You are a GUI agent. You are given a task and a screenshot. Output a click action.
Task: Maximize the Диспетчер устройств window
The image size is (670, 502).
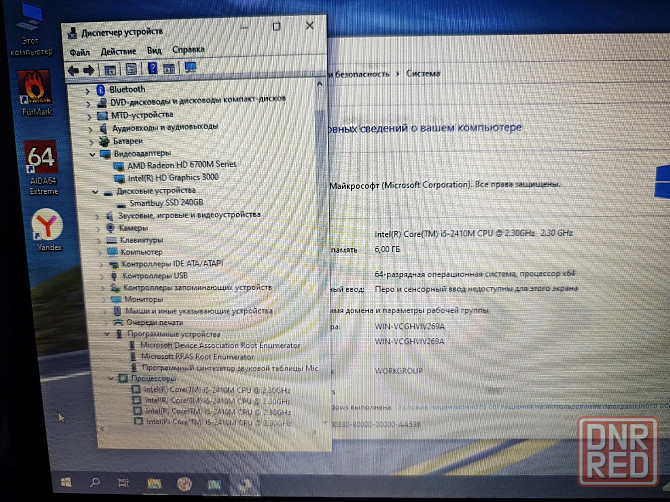coord(276,26)
